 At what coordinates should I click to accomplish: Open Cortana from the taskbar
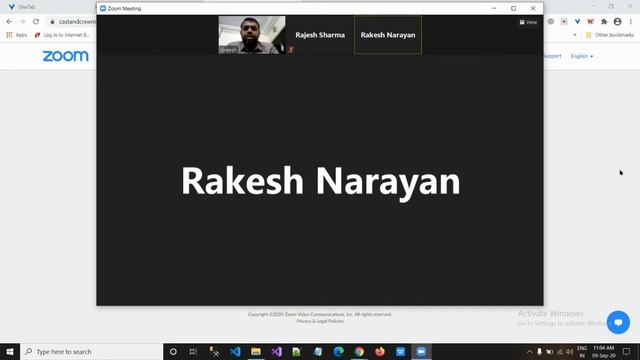pyautogui.click(x=173, y=351)
